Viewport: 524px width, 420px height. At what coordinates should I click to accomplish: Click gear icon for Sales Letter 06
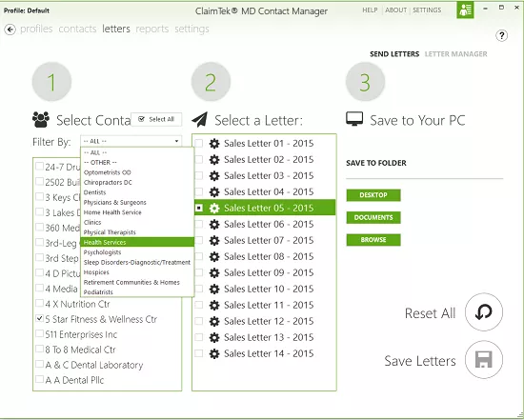(214, 224)
